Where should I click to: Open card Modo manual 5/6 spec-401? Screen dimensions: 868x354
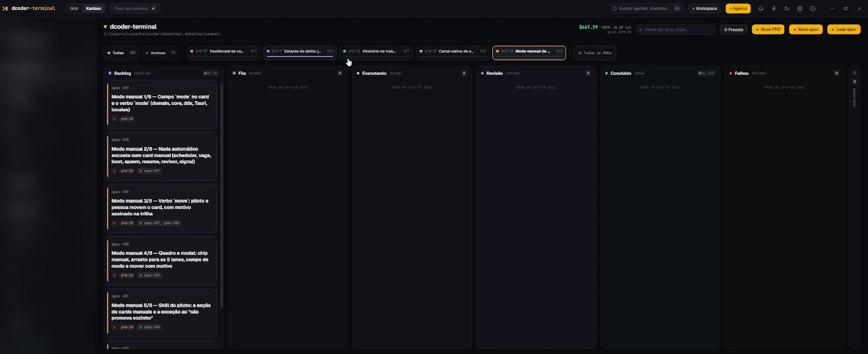pos(162,313)
